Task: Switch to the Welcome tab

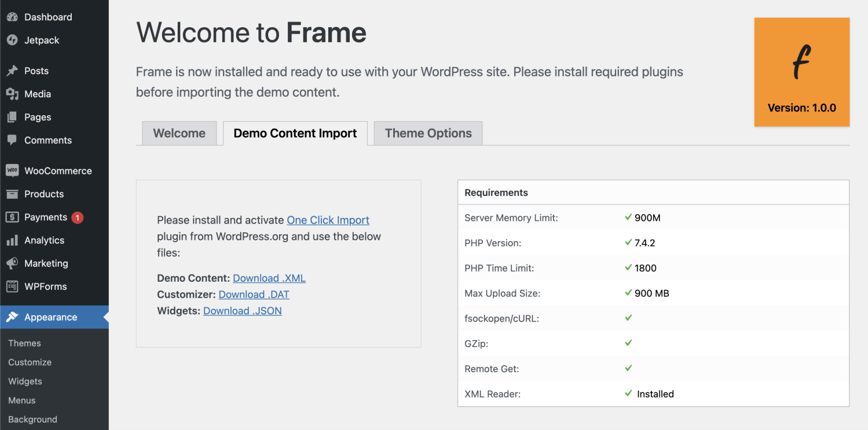Action: tap(179, 133)
